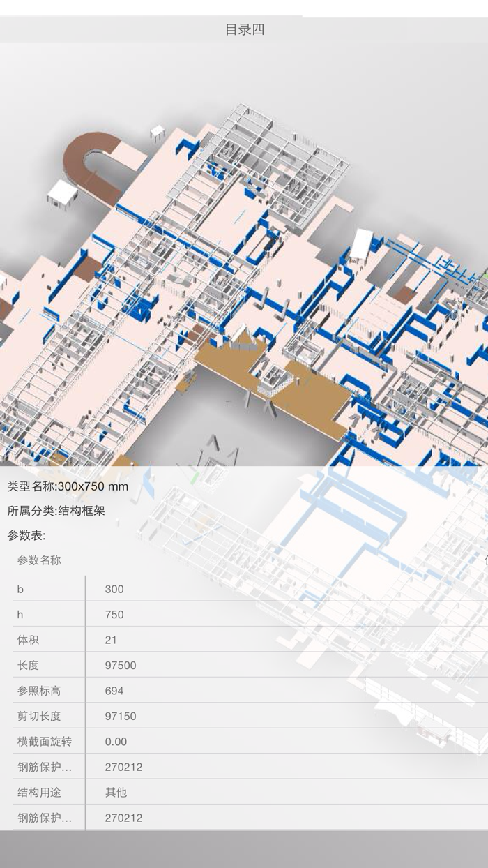Tap the 参数名称 column header
The image size is (488, 868).
[x=39, y=560]
